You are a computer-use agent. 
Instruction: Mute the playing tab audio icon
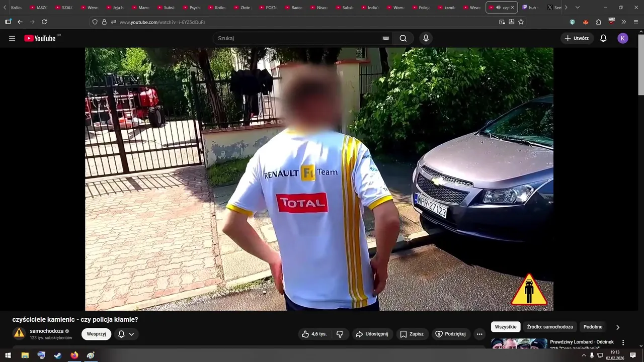[x=498, y=8]
